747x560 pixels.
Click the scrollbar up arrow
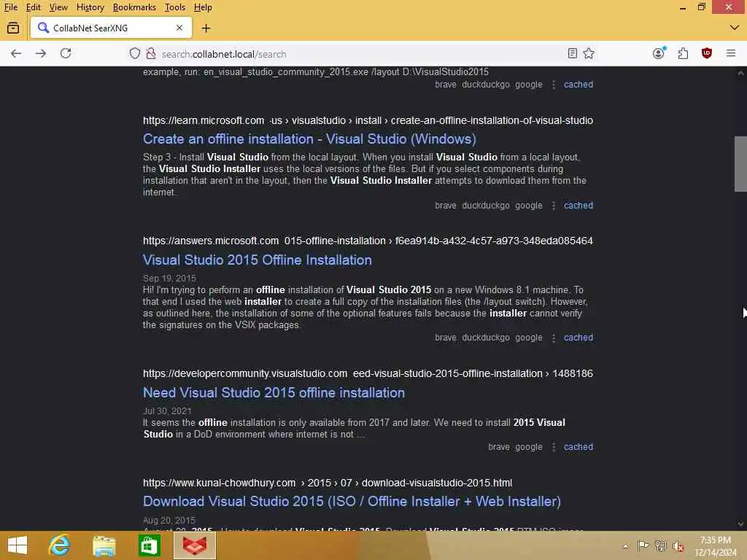click(x=740, y=73)
